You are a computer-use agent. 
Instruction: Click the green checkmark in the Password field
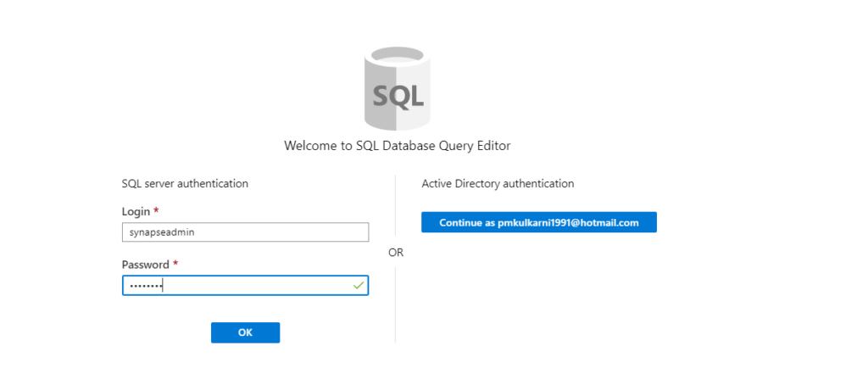(x=359, y=285)
